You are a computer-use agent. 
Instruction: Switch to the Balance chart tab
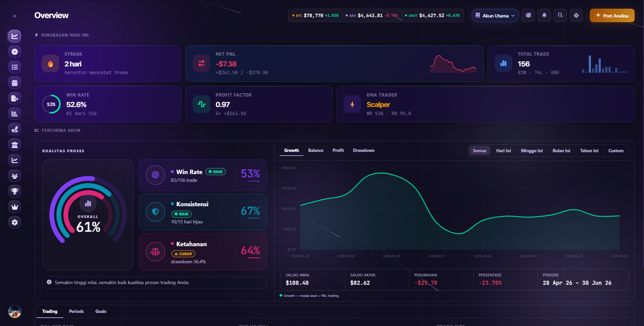[316, 151]
